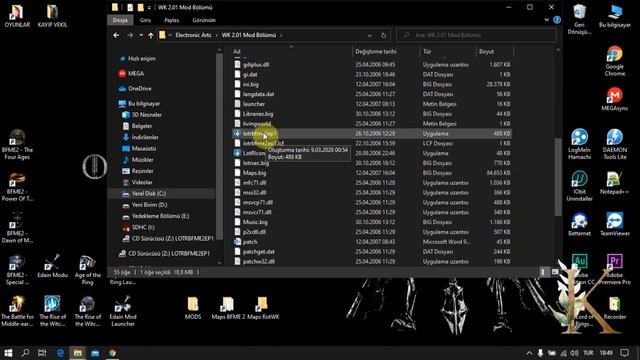Select Hızlı erişim in navigation pane

coord(141,59)
